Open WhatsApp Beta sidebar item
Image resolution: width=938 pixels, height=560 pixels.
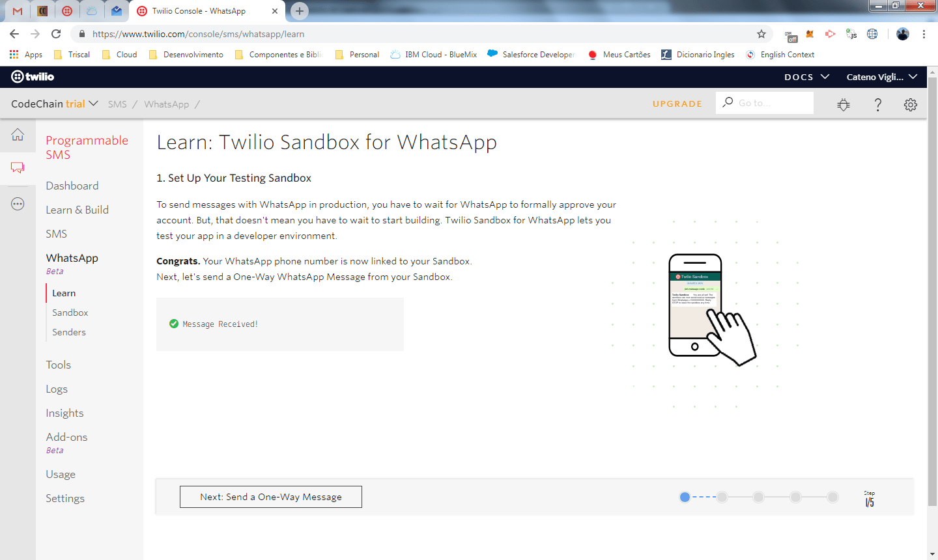coord(72,263)
